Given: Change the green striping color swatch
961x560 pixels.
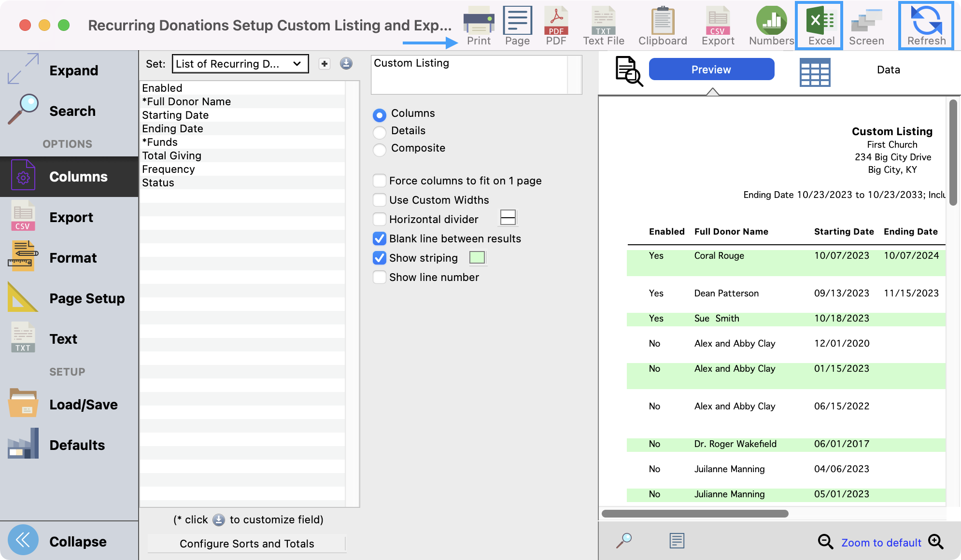Looking at the screenshot, I should [477, 258].
